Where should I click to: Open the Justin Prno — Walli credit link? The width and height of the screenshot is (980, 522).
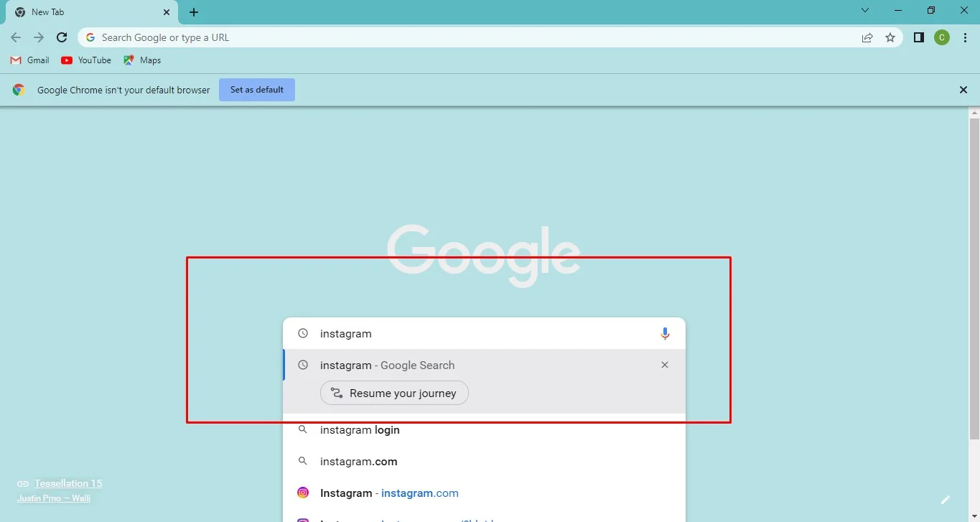[54, 498]
